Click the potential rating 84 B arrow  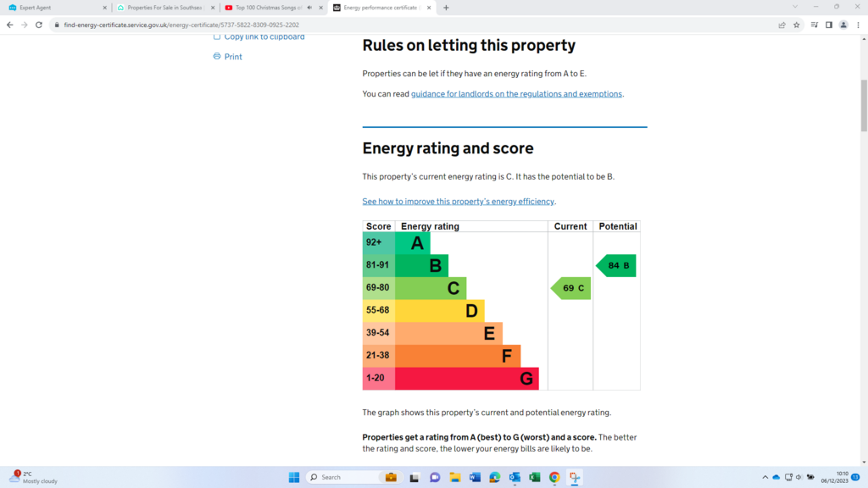tap(616, 265)
